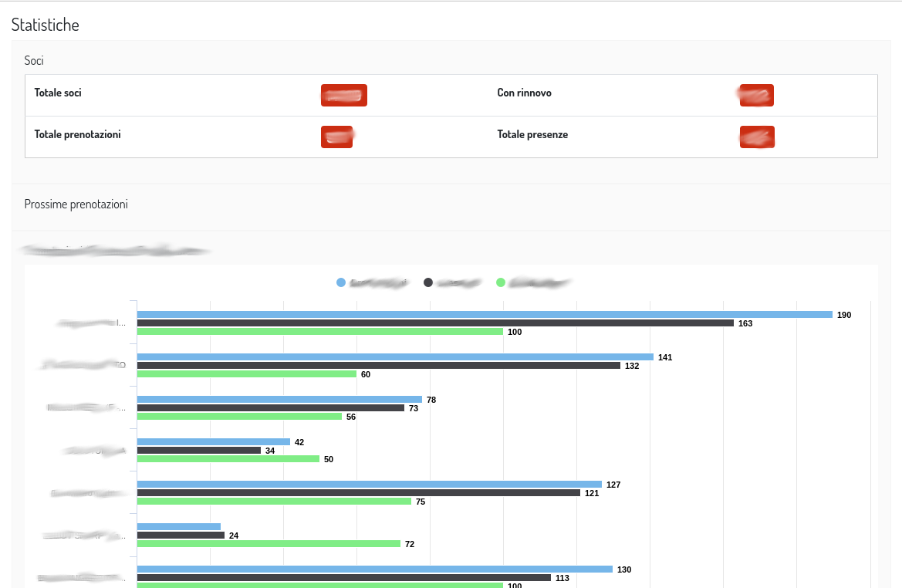Open the Prossime prenotazioni section header
Image resolution: width=902 pixels, height=588 pixels.
point(76,204)
